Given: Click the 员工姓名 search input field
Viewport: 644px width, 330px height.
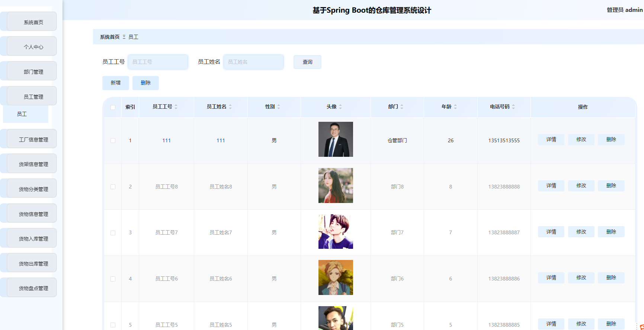Looking at the screenshot, I should click(x=253, y=62).
